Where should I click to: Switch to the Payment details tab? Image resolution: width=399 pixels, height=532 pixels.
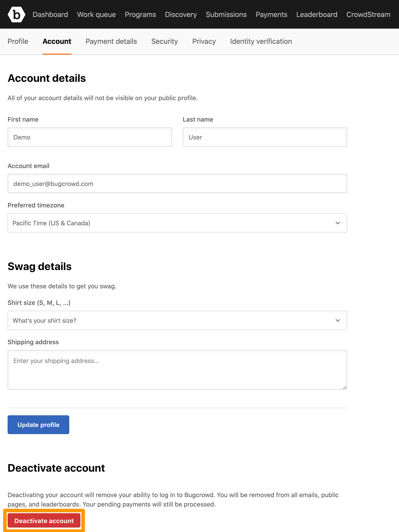click(x=111, y=41)
